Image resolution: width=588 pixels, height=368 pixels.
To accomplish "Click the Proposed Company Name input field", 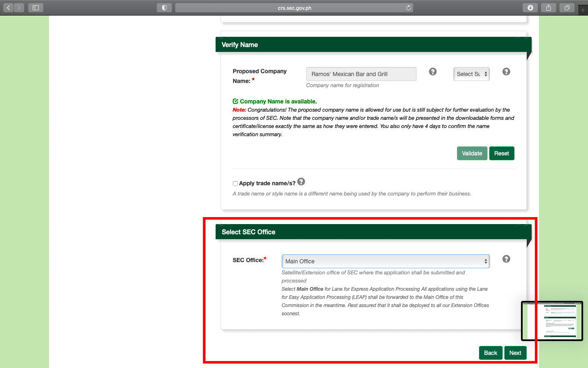I will click(361, 74).
